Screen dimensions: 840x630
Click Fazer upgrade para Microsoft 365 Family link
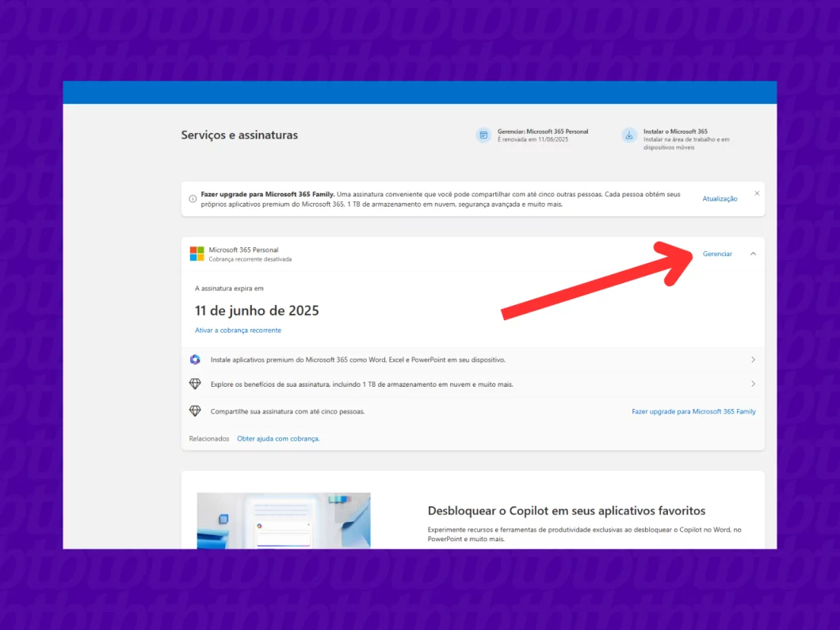tap(693, 411)
